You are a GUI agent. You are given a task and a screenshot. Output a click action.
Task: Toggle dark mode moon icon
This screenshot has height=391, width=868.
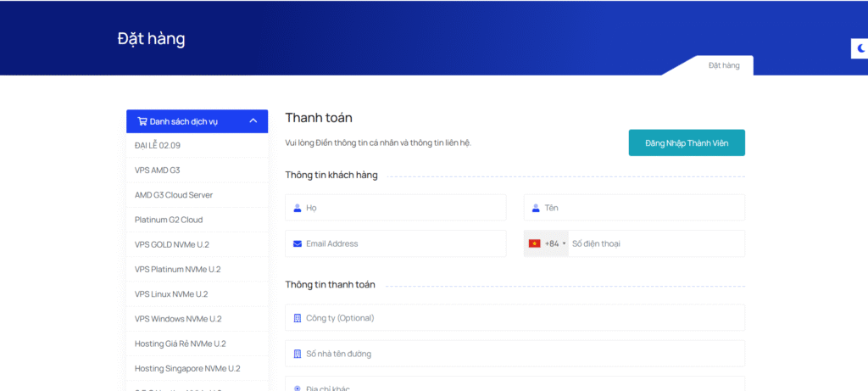pyautogui.click(x=860, y=49)
